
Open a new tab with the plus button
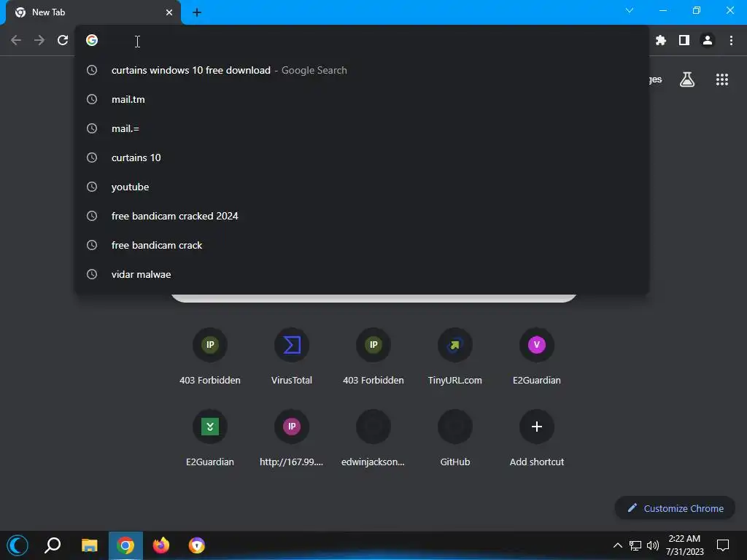tap(197, 12)
